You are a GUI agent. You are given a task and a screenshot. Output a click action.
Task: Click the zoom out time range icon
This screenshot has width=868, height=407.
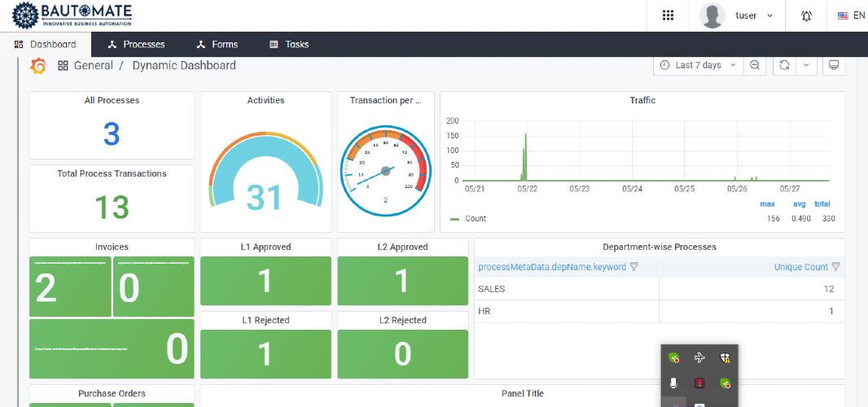tap(755, 65)
